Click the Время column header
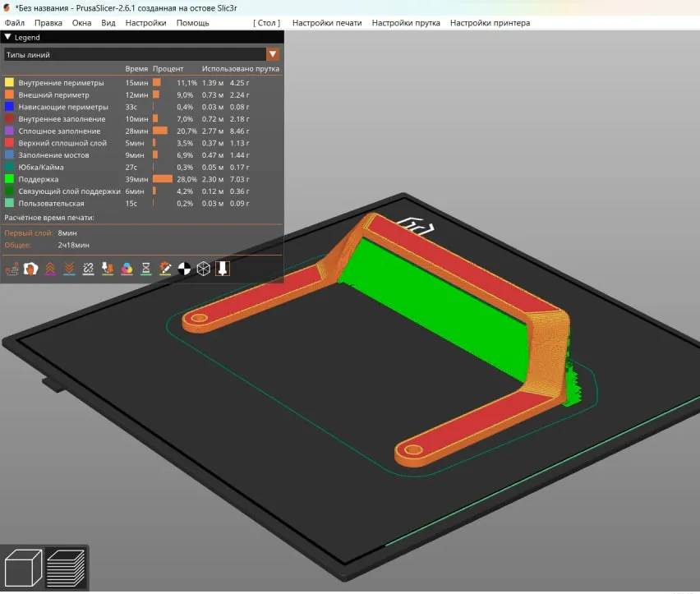 coord(136,69)
